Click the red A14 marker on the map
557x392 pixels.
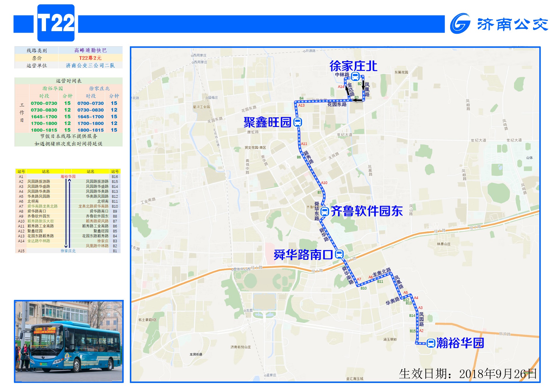[x=341, y=87]
